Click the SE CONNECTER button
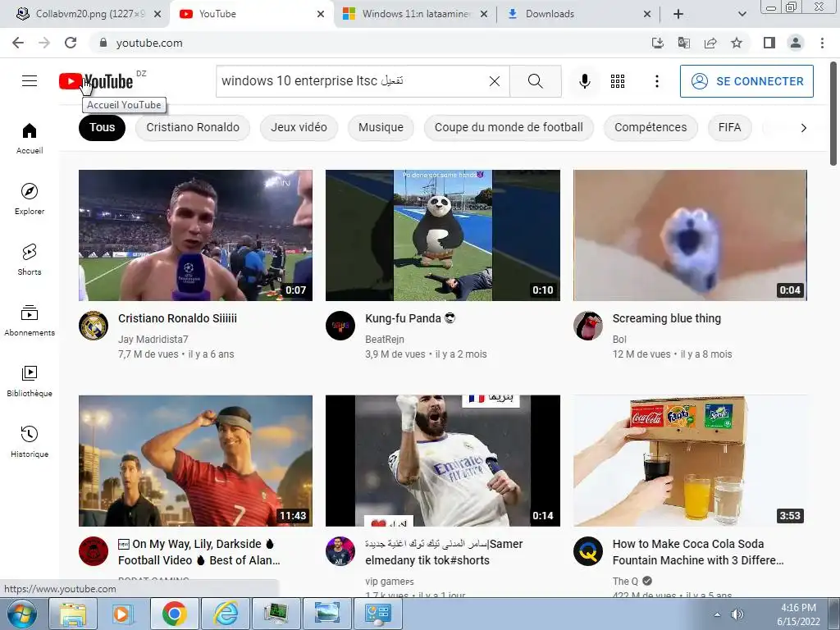Viewport: 840px width, 630px height. tap(746, 81)
